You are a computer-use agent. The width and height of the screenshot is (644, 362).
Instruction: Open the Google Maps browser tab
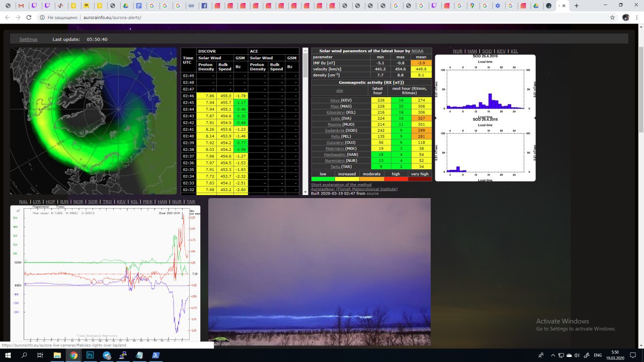[472, 6]
